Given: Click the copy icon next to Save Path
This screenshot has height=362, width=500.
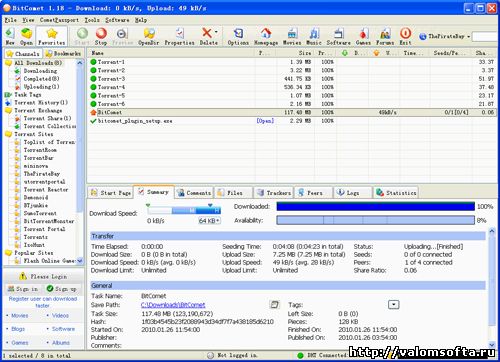Looking at the screenshot, I should 274,304.
